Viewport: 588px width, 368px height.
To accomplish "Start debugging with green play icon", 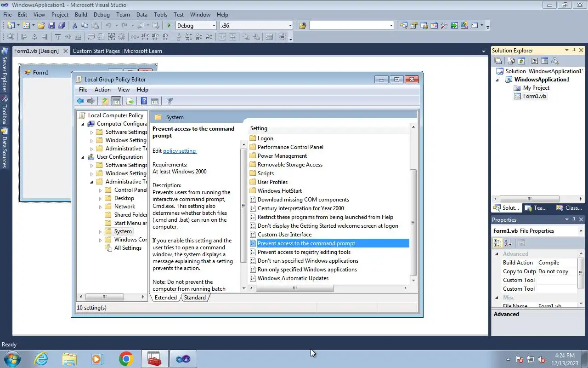I will (169, 26).
